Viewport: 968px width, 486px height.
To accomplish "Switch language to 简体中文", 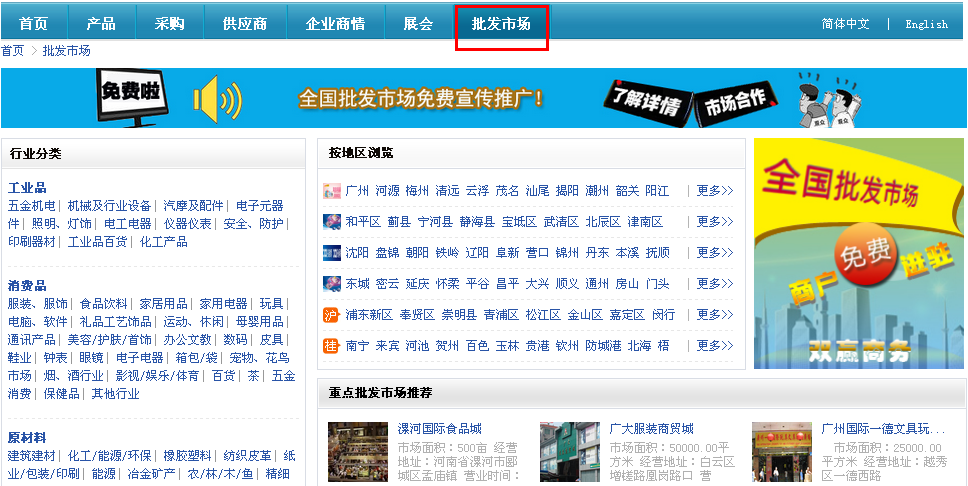I will (x=845, y=24).
